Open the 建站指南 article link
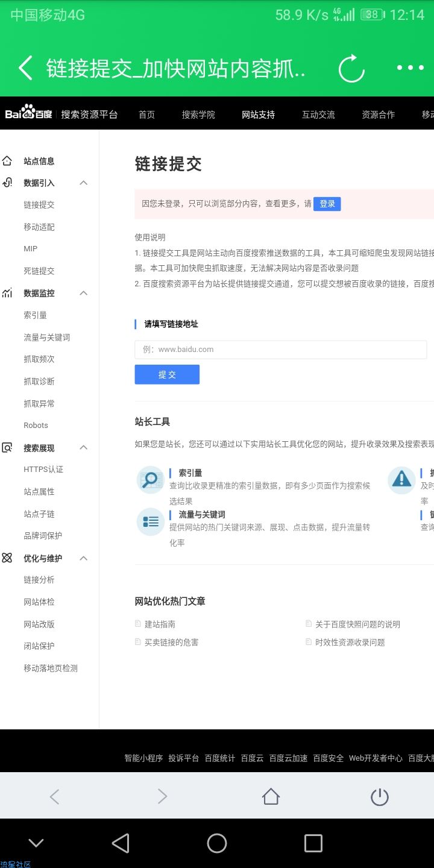 160,624
